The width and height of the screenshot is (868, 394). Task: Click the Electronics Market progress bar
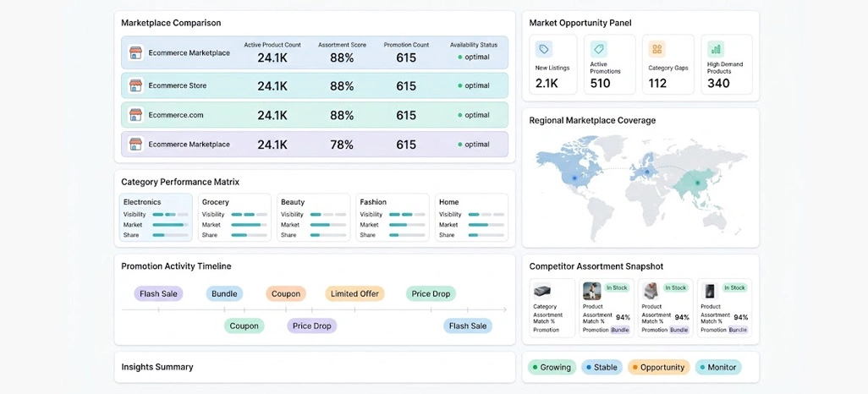click(x=171, y=225)
